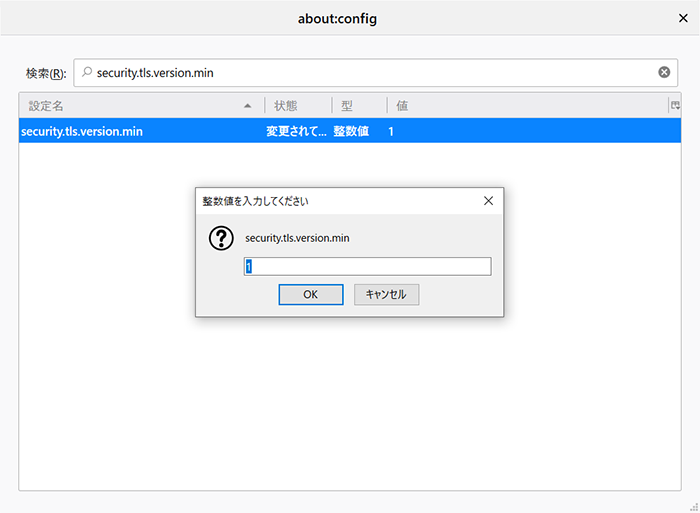Screen dimensions: 700x513
Task: Close the integer value input dialog
Action: 488,200
